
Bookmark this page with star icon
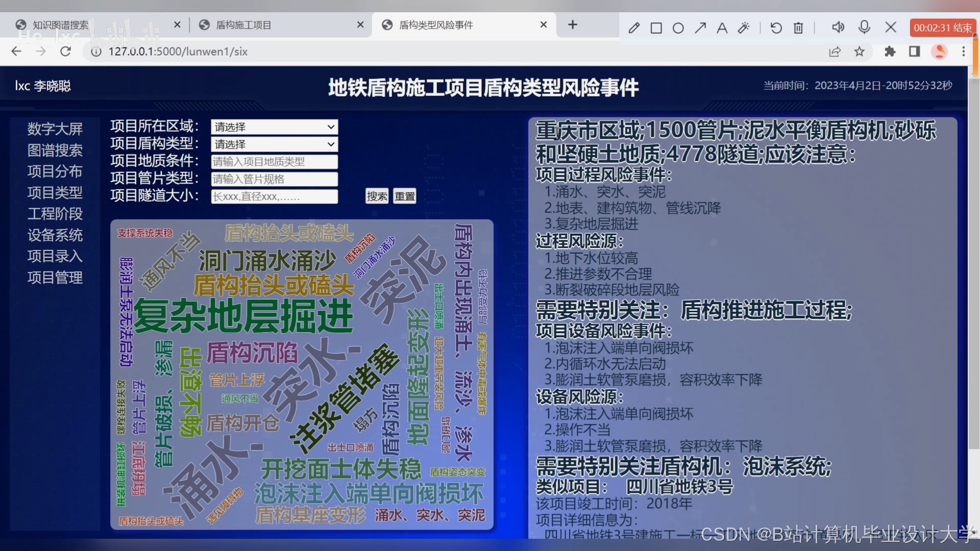click(x=860, y=52)
